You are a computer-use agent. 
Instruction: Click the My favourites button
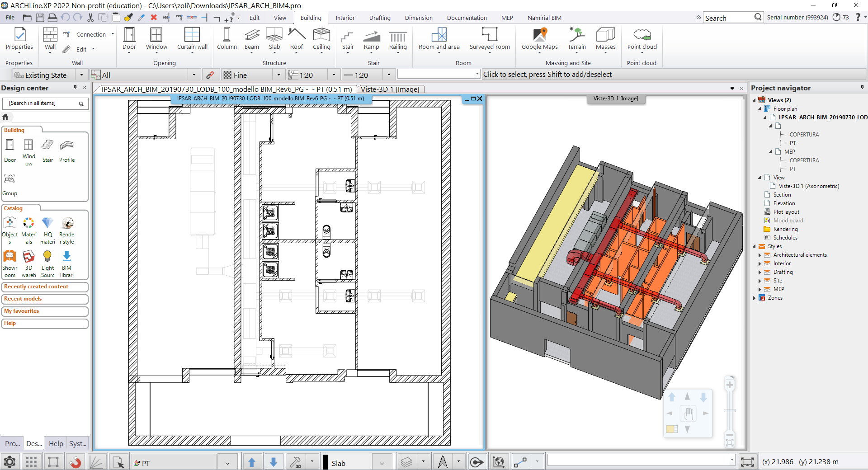pyautogui.click(x=44, y=311)
